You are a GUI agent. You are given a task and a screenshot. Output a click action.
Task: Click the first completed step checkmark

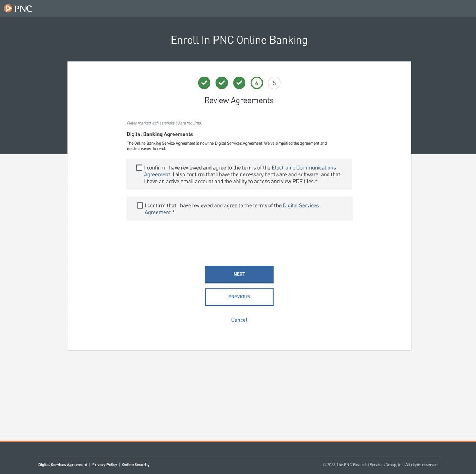click(204, 83)
